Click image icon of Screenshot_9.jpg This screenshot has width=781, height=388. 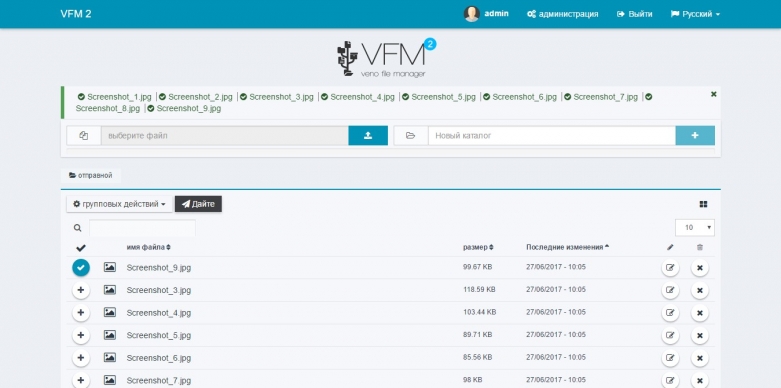click(x=110, y=267)
